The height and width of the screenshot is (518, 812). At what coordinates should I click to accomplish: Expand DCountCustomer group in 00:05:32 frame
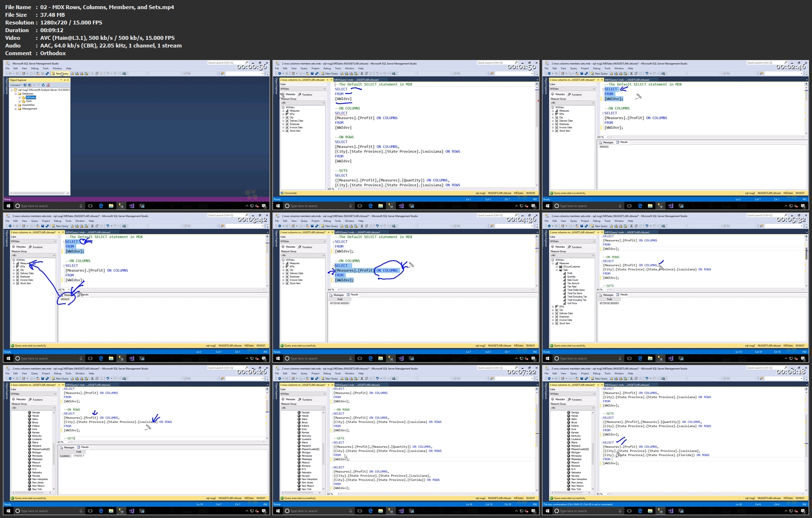pyautogui.click(x=557, y=267)
